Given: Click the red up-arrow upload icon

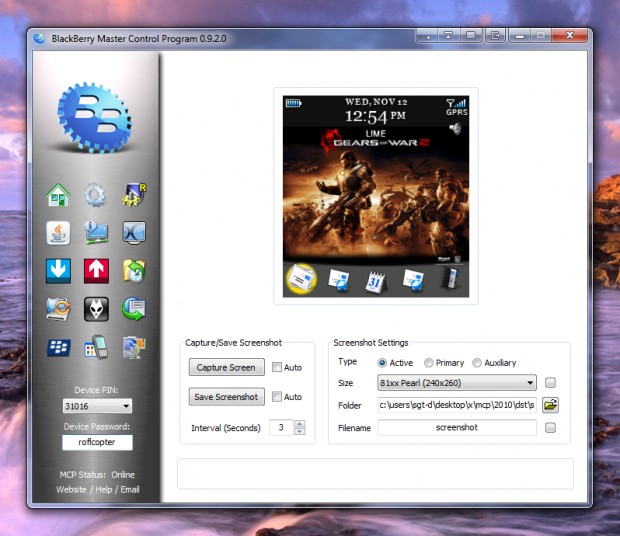Looking at the screenshot, I should pyautogui.click(x=96, y=271).
